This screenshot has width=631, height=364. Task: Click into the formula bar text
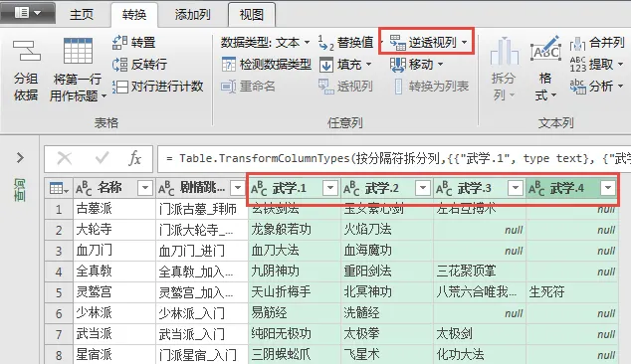[394, 158]
